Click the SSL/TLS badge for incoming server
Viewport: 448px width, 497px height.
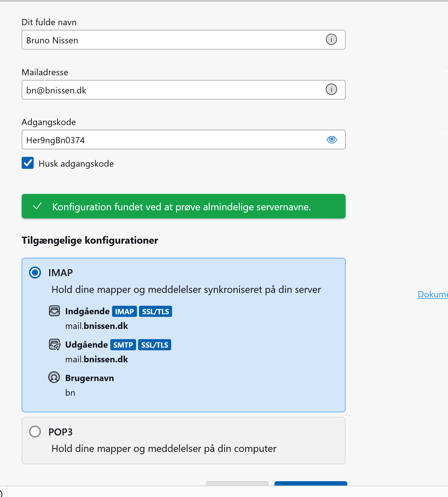point(155,311)
